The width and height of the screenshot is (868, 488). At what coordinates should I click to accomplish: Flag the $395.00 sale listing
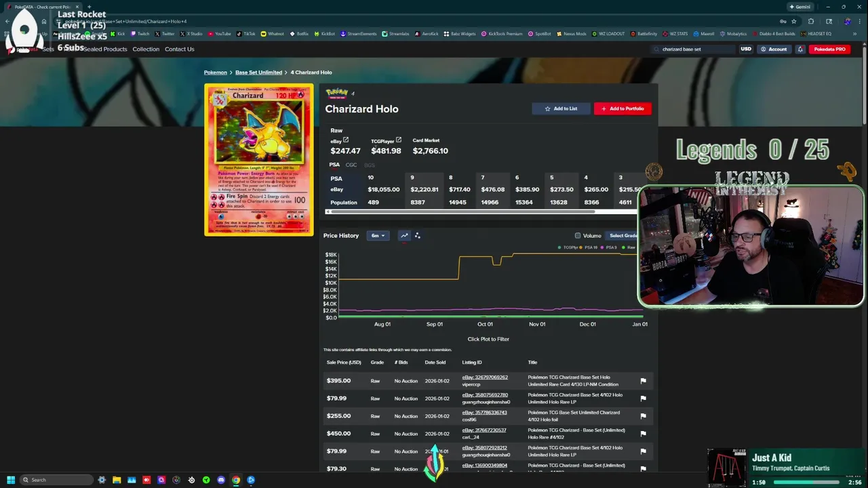[643, 381]
